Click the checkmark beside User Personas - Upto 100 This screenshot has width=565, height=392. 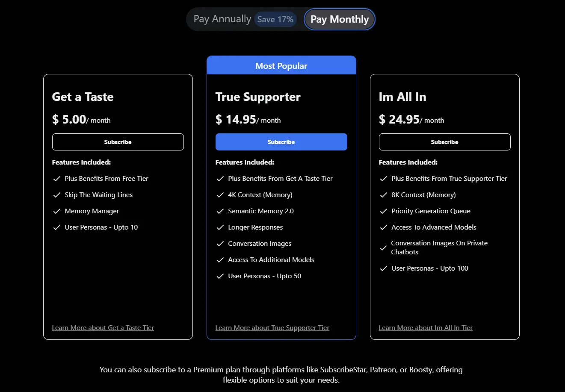(384, 268)
